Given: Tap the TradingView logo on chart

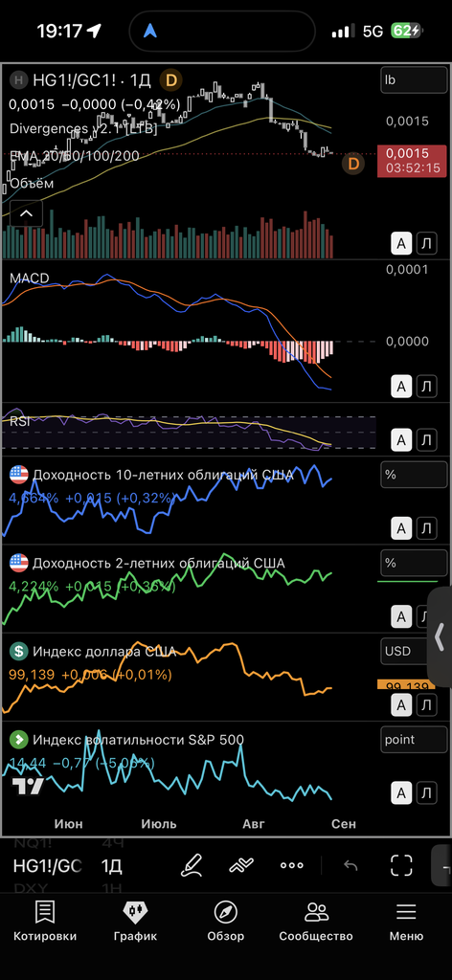Looking at the screenshot, I should tap(28, 787).
